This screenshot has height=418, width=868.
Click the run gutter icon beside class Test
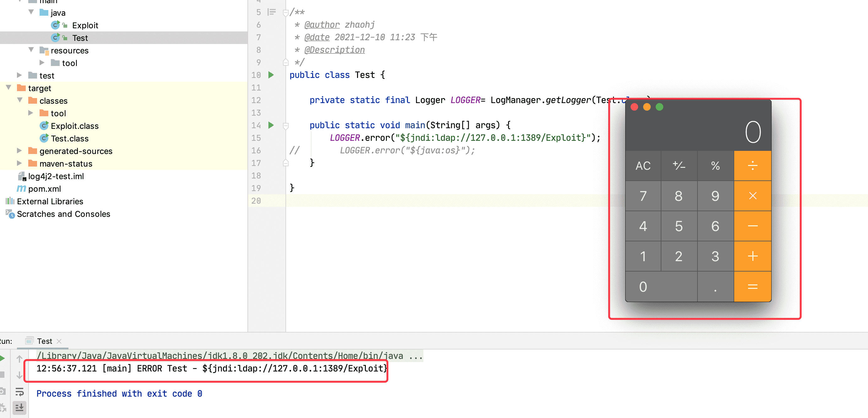pyautogui.click(x=271, y=75)
